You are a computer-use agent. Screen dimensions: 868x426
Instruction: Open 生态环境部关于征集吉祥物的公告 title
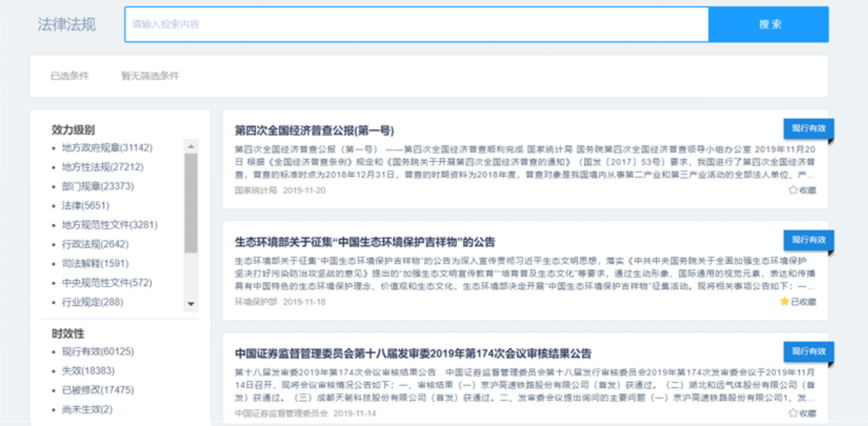pos(365,242)
